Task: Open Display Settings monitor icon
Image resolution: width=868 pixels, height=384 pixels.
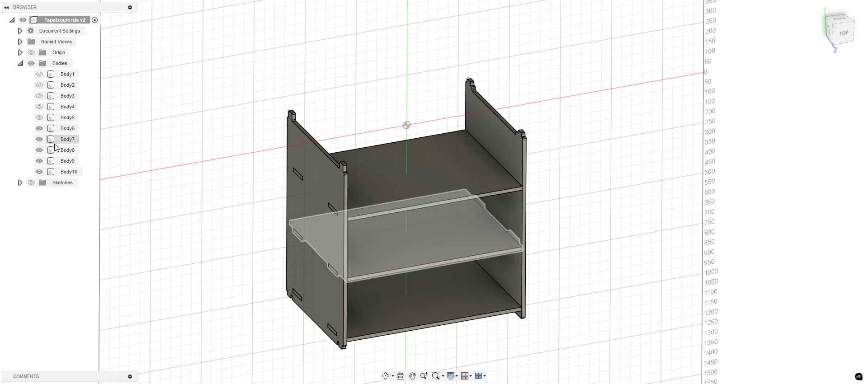Action: (451, 376)
